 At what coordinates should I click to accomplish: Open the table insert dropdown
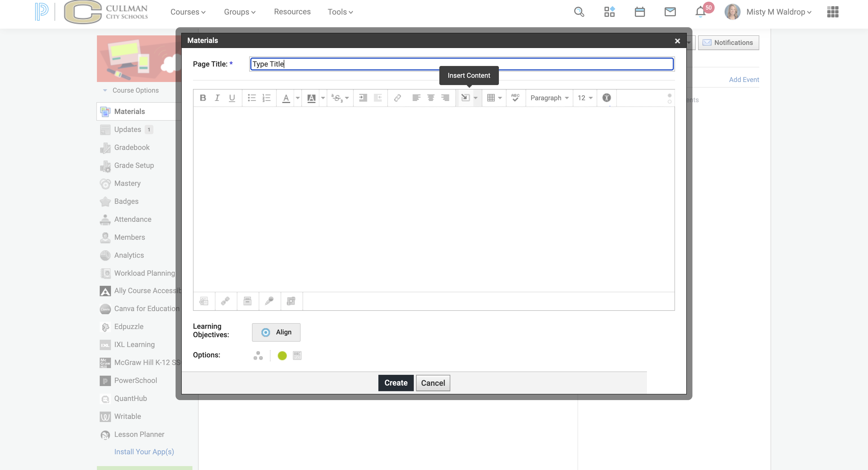click(x=494, y=98)
